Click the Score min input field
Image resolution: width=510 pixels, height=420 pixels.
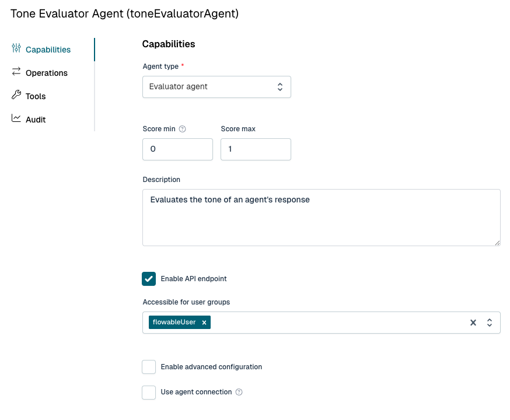point(177,149)
